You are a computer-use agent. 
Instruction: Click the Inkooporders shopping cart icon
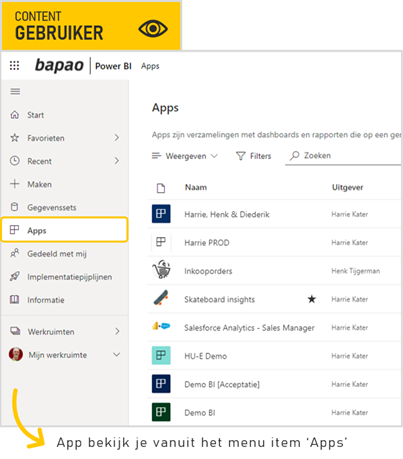161,270
